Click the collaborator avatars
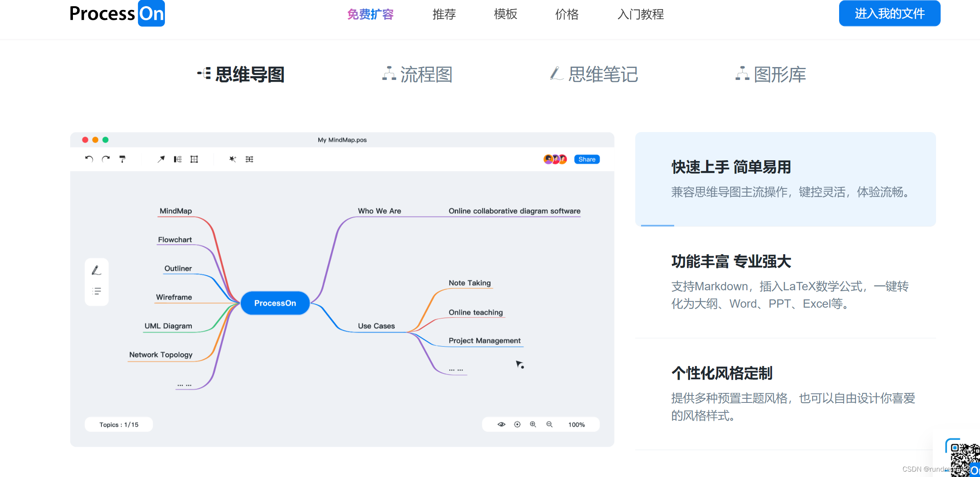Image resolution: width=980 pixels, height=477 pixels. coord(555,159)
